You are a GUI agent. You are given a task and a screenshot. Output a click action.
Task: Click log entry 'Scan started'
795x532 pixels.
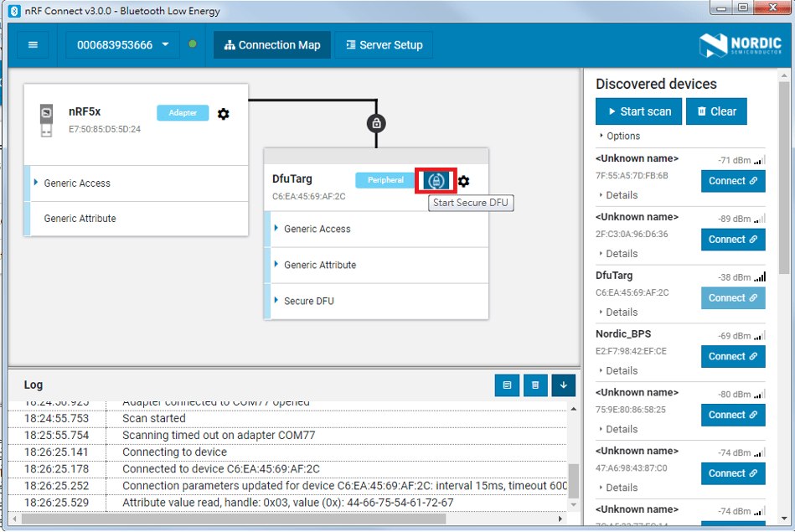[x=154, y=418]
